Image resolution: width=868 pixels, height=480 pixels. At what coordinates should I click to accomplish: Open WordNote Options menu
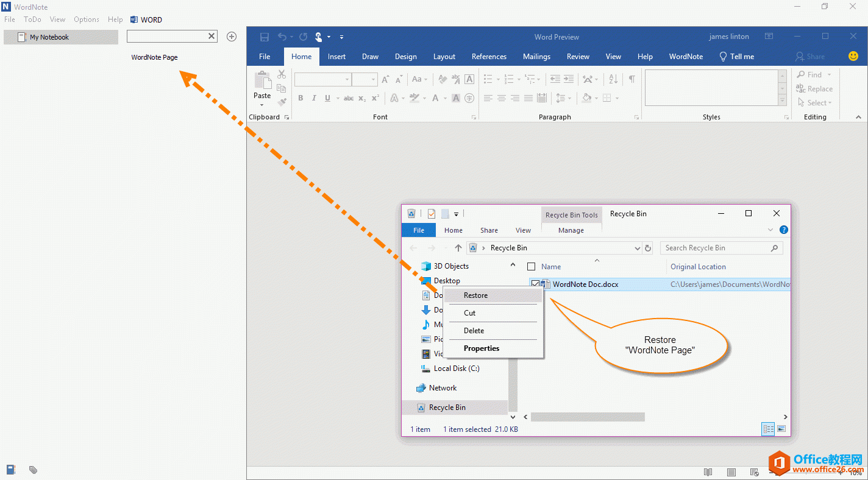click(87, 19)
